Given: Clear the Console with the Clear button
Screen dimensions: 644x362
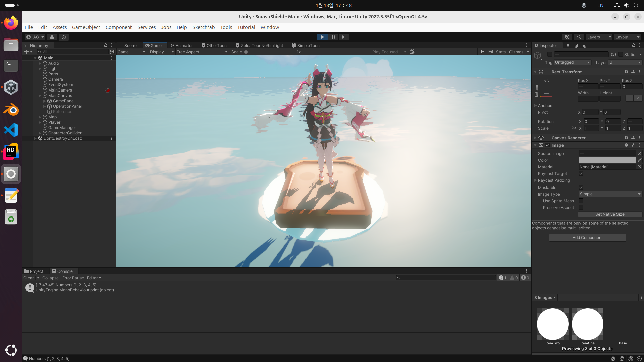Looking at the screenshot, I should coord(29,278).
